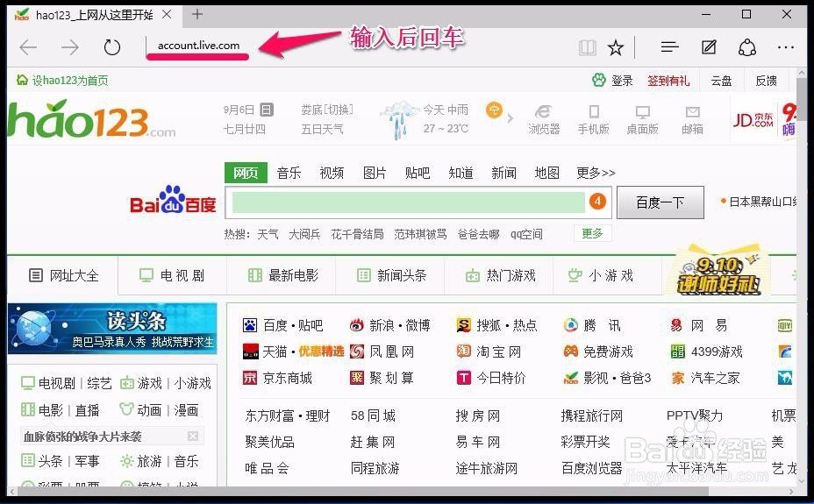Select the 视频 search tab
Viewport: 814px width, 504px height.
click(x=332, y=173)
